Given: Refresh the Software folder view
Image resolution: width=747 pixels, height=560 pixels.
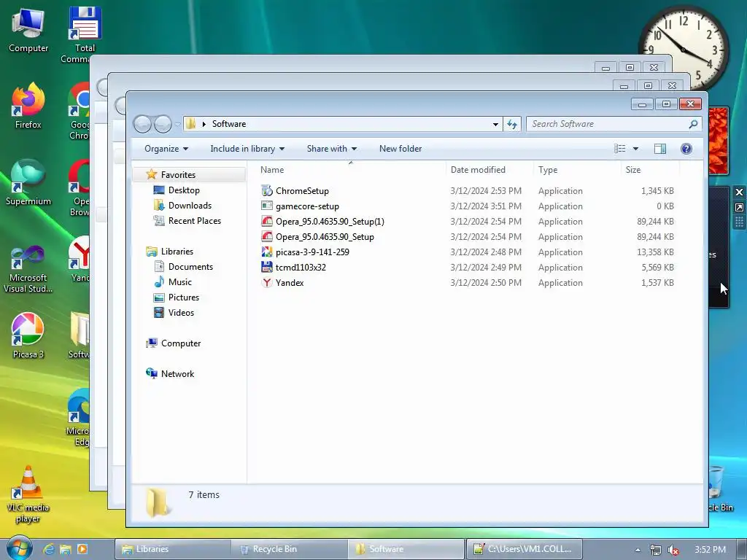Looking at the screenshot, I should [512, 124].
